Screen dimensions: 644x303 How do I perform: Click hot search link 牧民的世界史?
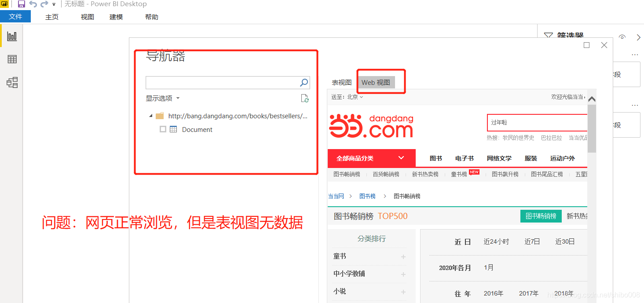tap(518, 138)
